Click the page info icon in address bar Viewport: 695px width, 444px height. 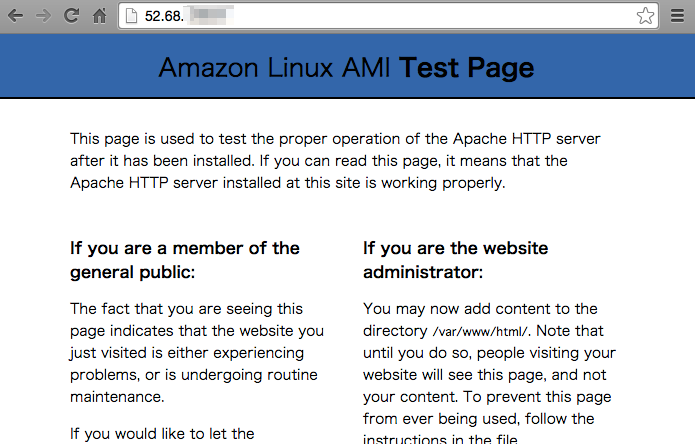131,16
